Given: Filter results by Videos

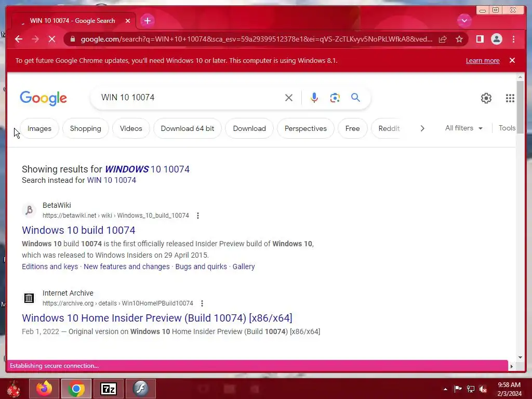Looking at the screenshot, I should point(131,129).
